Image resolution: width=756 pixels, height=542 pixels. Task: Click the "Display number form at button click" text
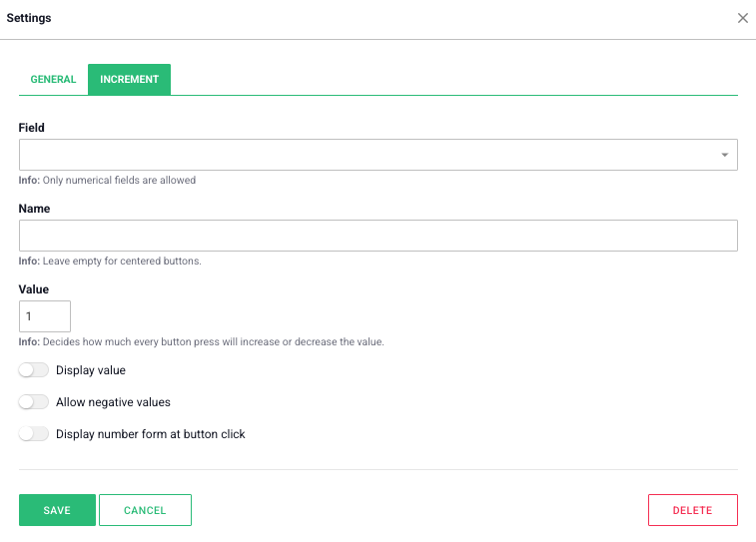(151, 434)
